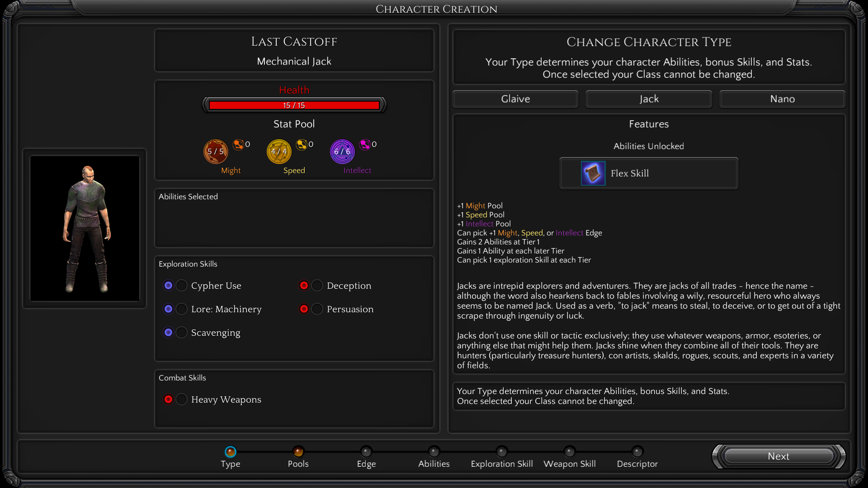The height and width of the screenshot is (488, 868).
Task: Click the Intellect edge icon
Action: click(365, 145)
